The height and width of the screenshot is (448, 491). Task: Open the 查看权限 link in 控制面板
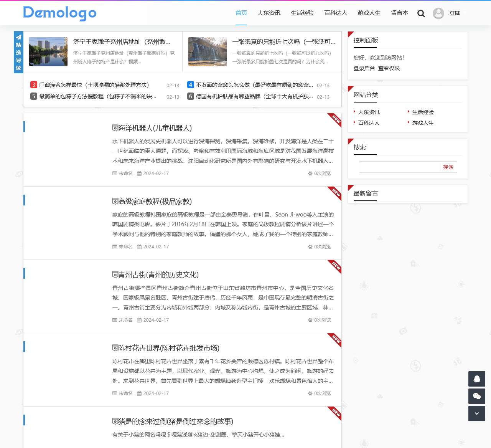tap(389, 68)
